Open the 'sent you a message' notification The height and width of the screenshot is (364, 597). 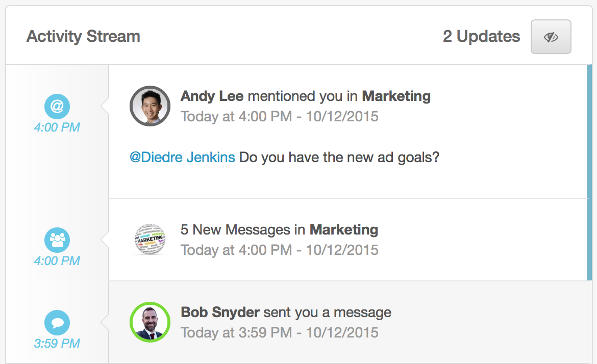point(327,312)
